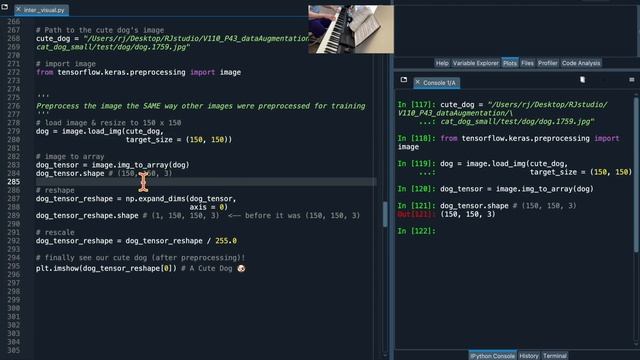Click "cute_dog =" on editor line 268
640x360 pixels.
tap(57, 38)
